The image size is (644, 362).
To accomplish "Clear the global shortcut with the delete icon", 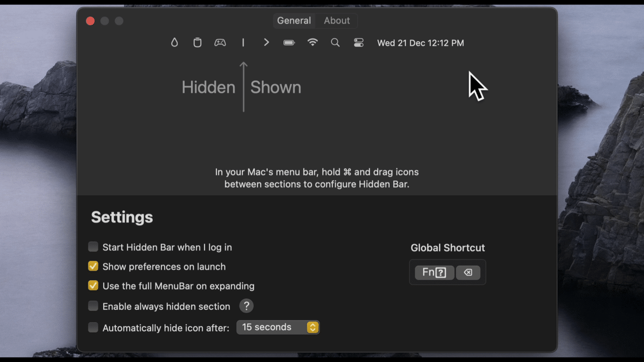I will click(x=468, y=272).
